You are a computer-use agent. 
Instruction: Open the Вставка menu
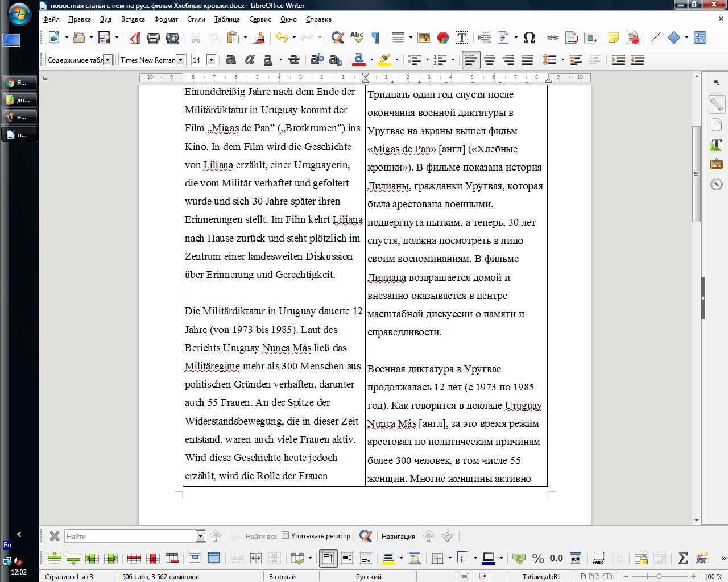[x=133, y=19]
